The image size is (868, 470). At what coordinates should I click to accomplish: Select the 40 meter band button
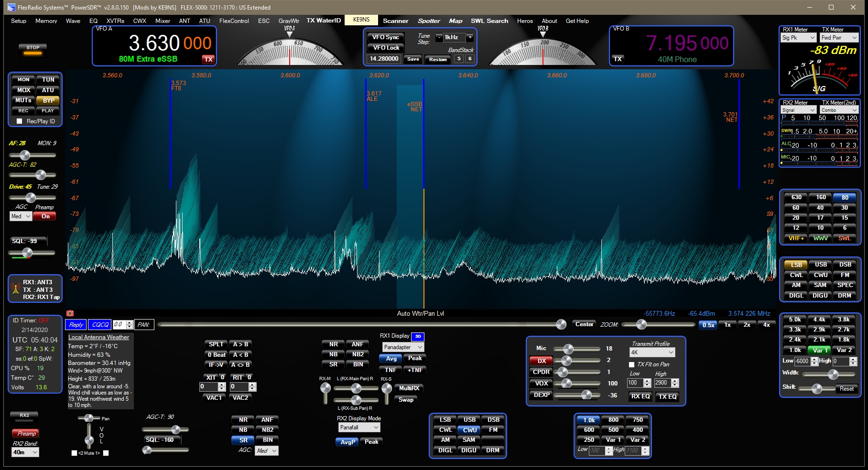tap(820, 207)
